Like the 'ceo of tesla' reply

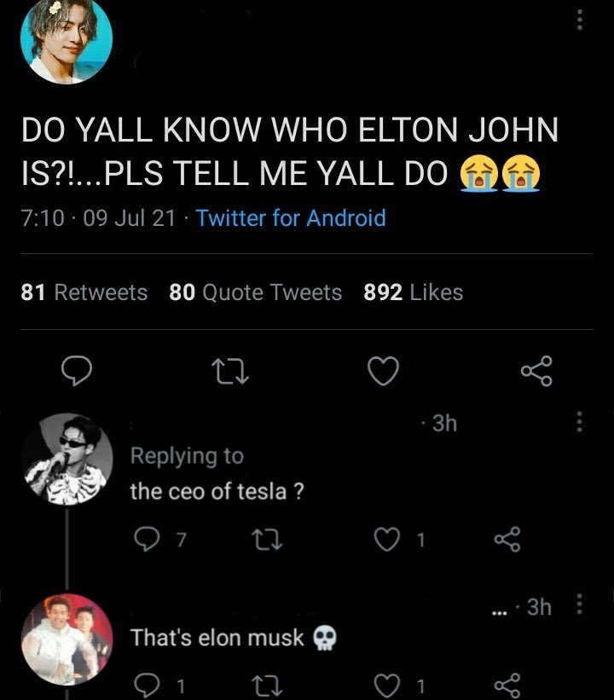pos(388,539)
